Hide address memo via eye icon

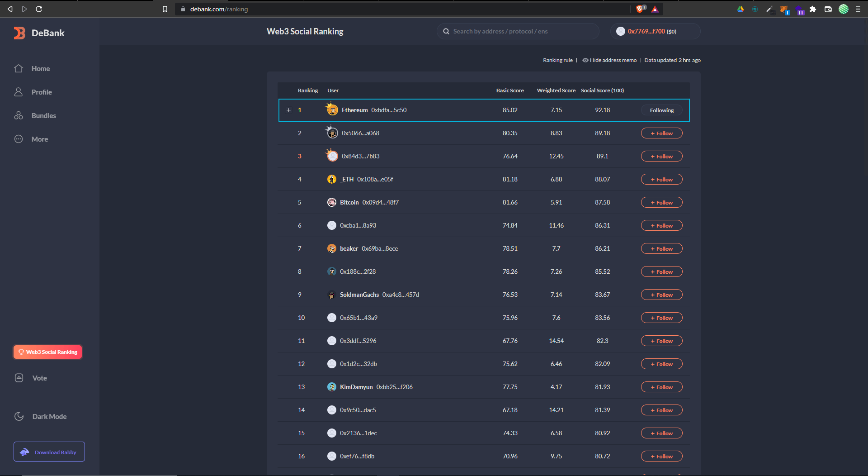click(x=585, y=60)
